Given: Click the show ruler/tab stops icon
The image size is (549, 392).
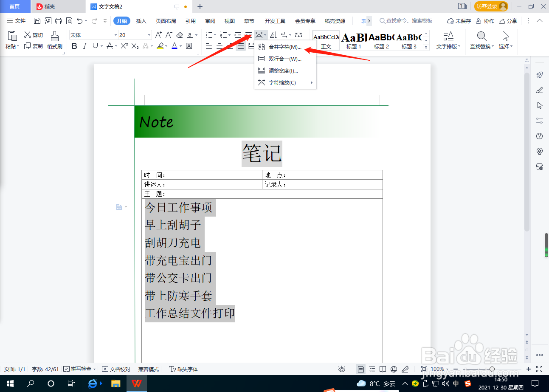Looking at the screenshot, I should coord(299,35).
